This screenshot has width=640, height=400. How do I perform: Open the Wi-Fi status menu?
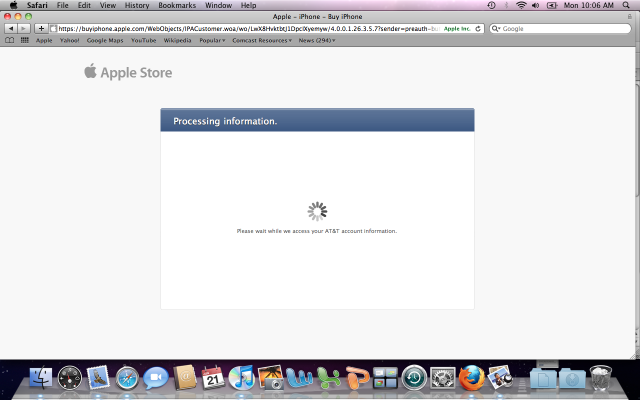[521, 5]
